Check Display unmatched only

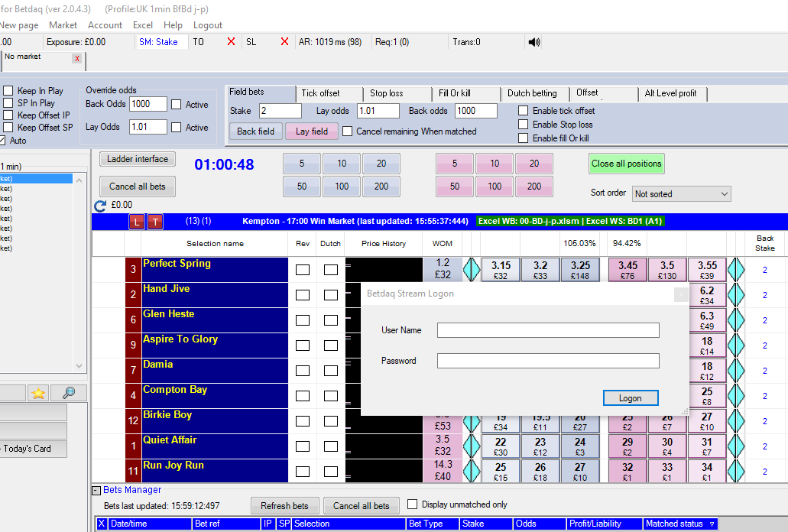click(x=413, y=504)
